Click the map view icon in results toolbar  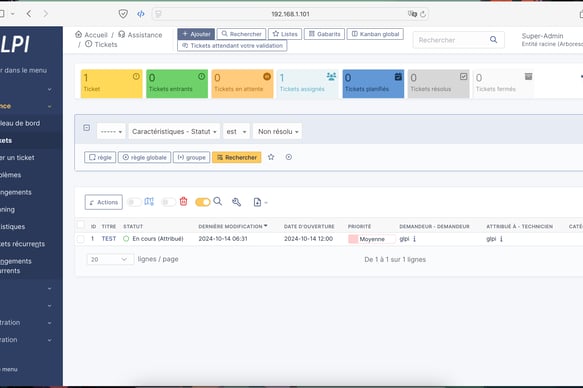(149, 201)
